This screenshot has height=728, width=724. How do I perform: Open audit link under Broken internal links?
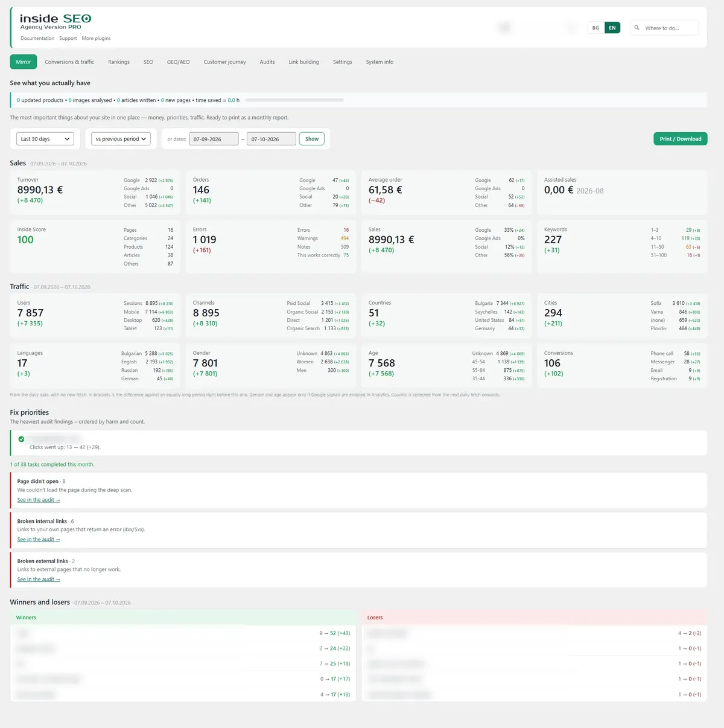tap(39, 540)
